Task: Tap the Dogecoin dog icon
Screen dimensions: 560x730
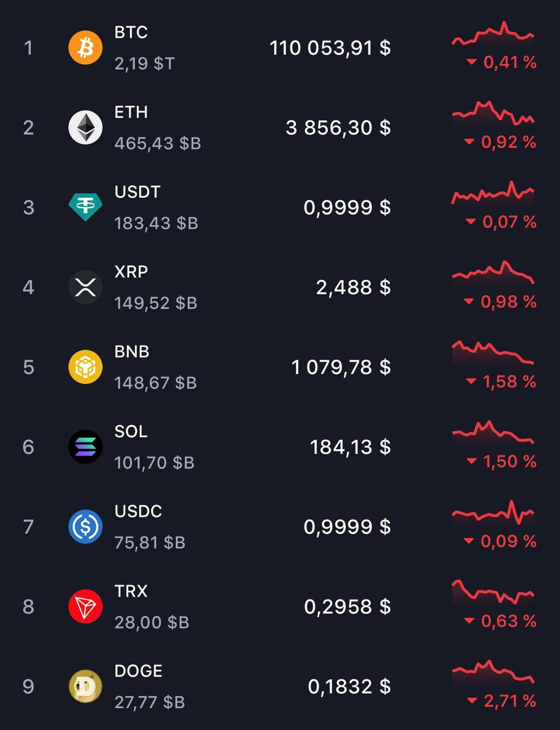Action: coord(86,686)
